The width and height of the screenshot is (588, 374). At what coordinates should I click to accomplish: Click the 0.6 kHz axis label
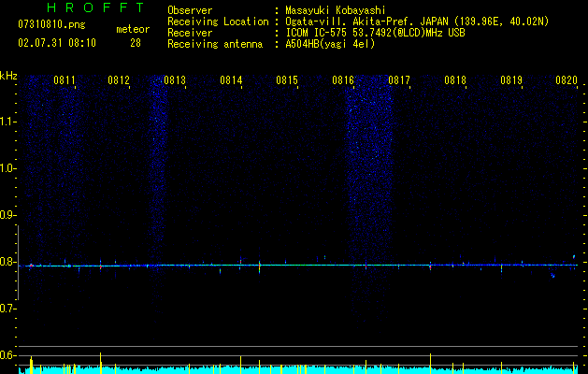coord(7,355)
